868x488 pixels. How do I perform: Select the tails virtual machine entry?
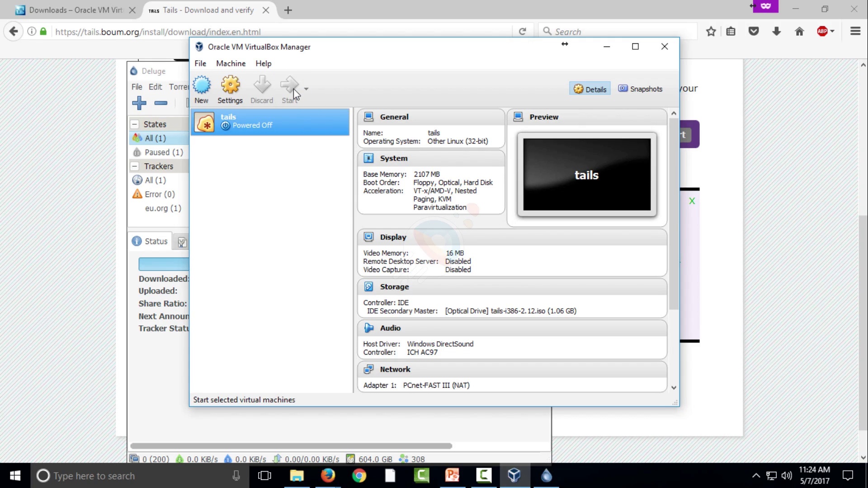click(270, 122)
